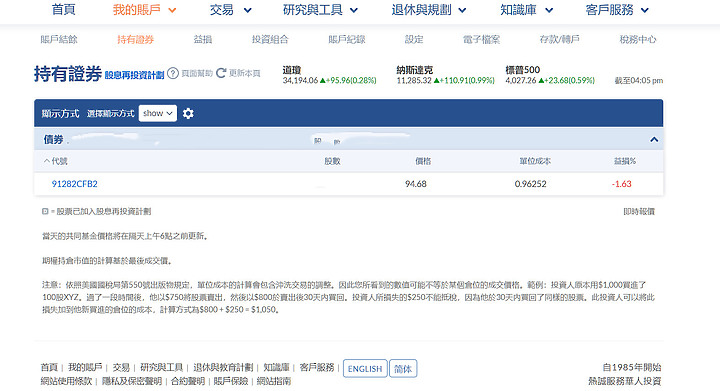720x391 pixels.
Task: Switch to the 益損 tab
Action: [x=202, y=39]
